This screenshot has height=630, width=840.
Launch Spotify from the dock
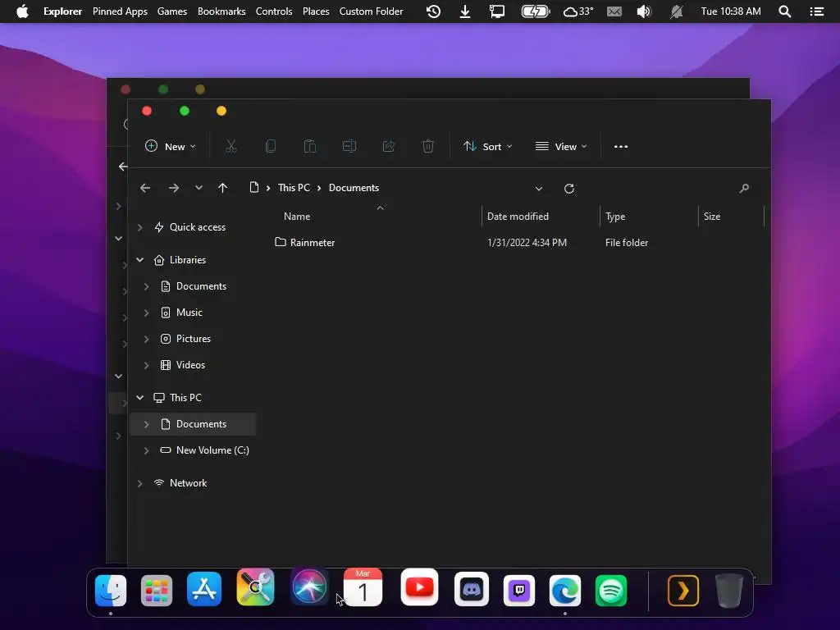click(611, 591)
